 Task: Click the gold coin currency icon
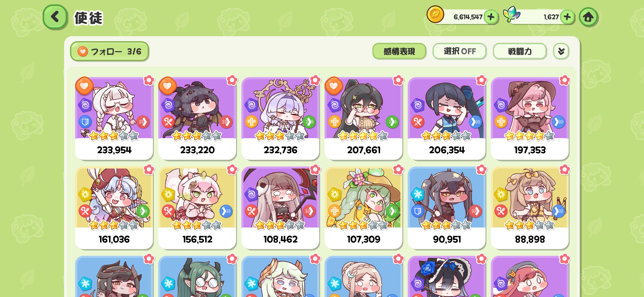[x=435, y=15]
